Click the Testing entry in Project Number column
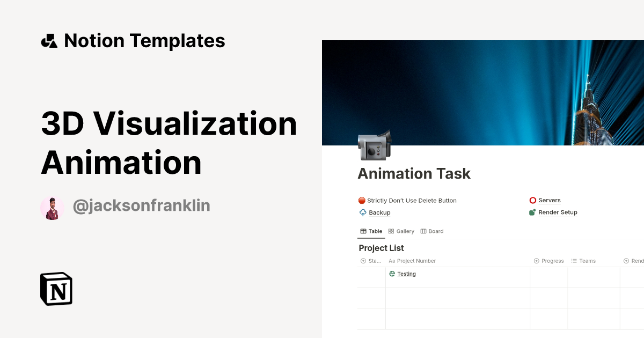 coord(406,274)
